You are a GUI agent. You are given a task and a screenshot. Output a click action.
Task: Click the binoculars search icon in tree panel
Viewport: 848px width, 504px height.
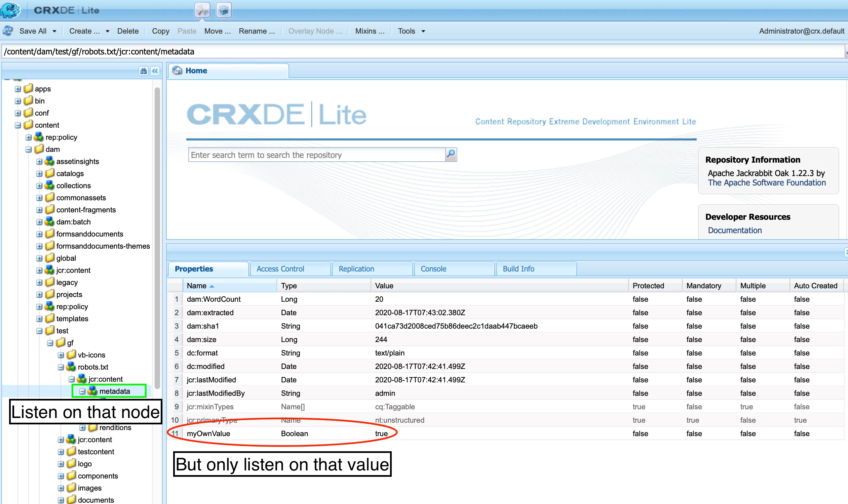pos(144,71)
